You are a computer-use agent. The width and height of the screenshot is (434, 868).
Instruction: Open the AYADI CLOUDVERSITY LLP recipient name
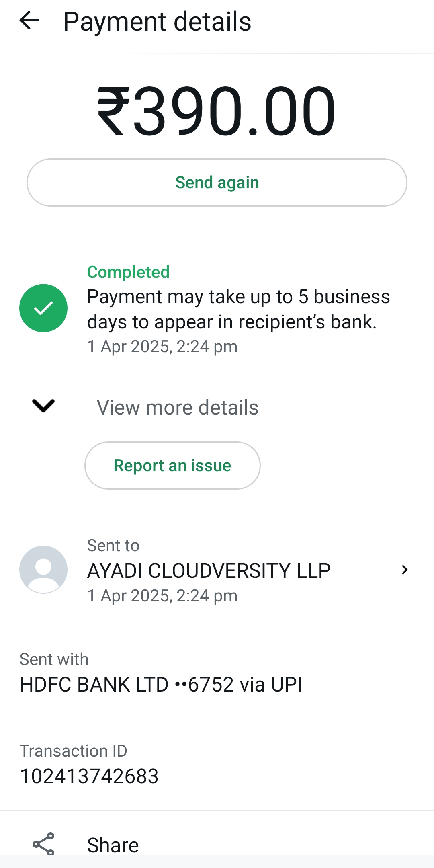[209, 570]
